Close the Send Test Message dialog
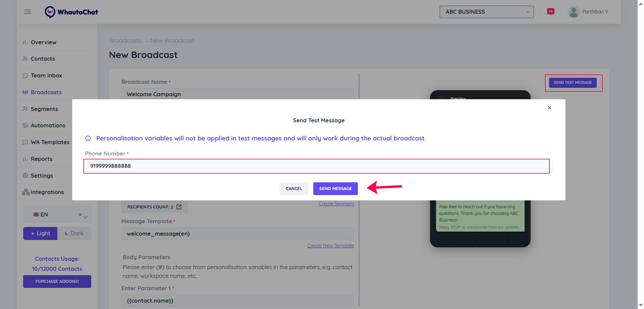 pyautogui.click(x=549, y=108)
